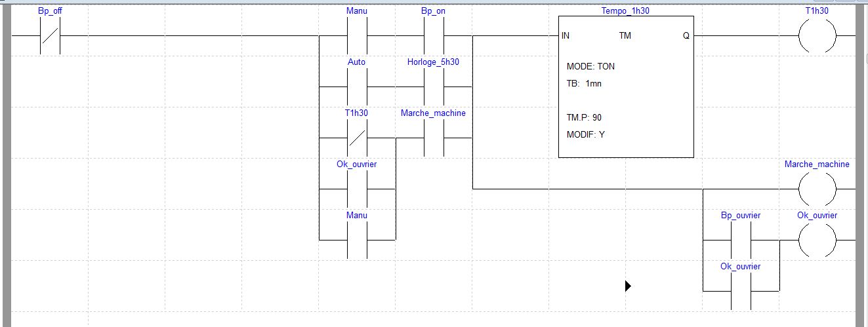Select the Bp_ouvrier contact
The image size is (868, 327).
[740, 240]
